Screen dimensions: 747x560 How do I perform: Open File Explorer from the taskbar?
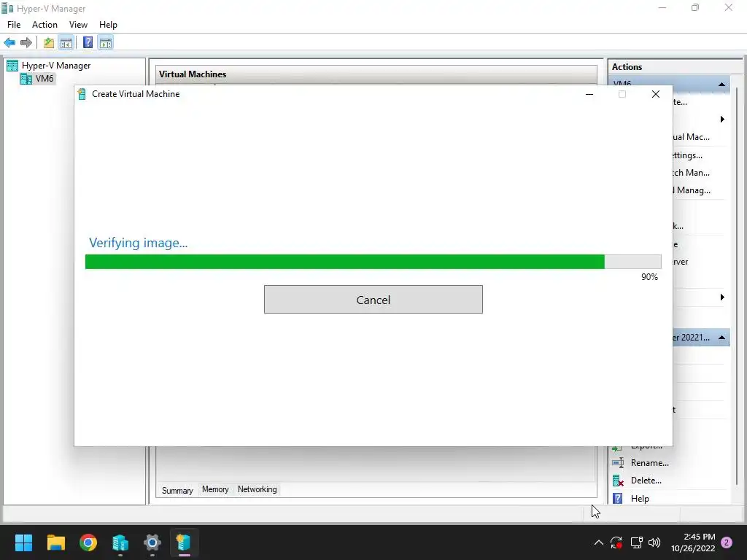coord(55,542)
